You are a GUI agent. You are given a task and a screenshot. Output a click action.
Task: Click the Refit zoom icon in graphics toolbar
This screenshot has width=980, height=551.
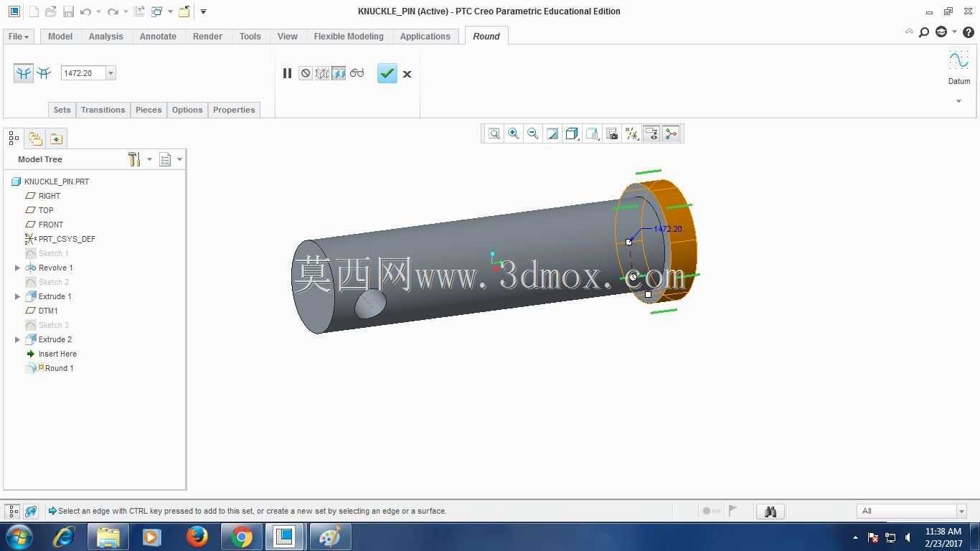pyautogui.click(x=494, y=133)
